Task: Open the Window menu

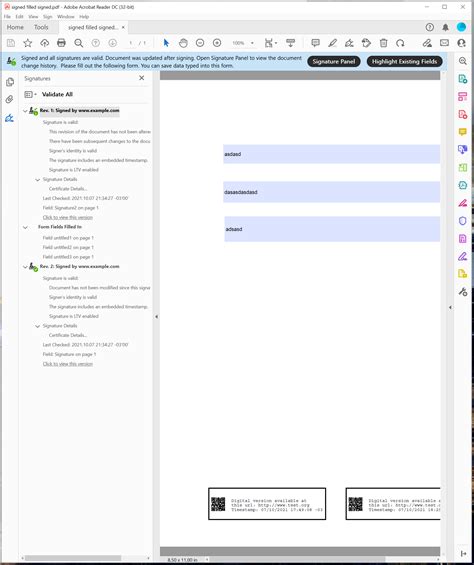Action: pyautogui.click(x=66, y=17)
